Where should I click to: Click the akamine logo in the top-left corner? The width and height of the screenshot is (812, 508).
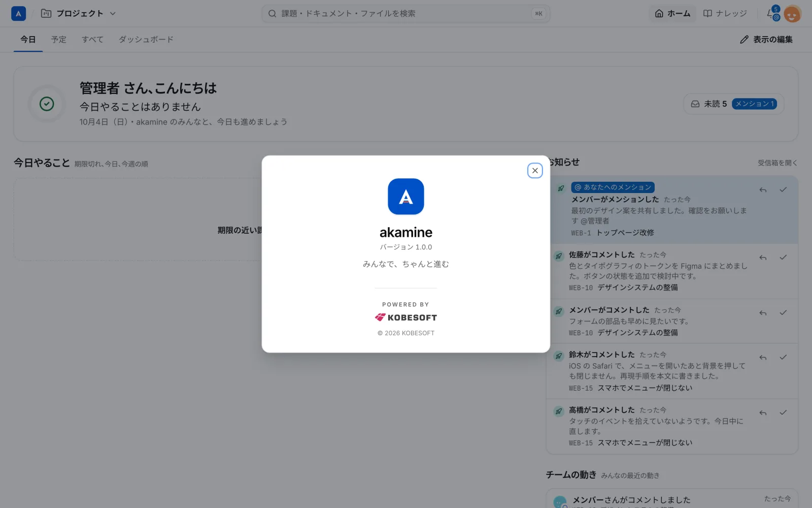(18, 14)
